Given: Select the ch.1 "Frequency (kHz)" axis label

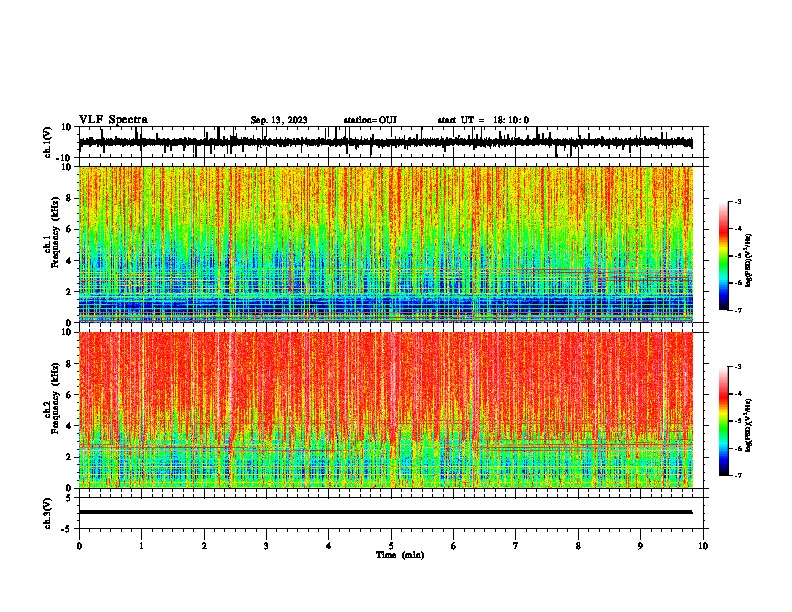Looking at the screenshot, I should (56, 233).
